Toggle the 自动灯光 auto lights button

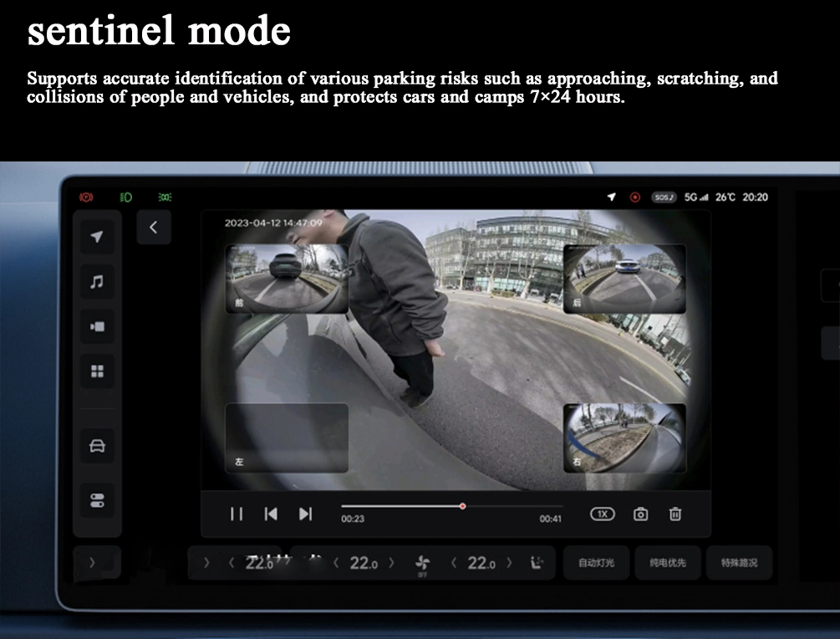[x=596, y=563]
